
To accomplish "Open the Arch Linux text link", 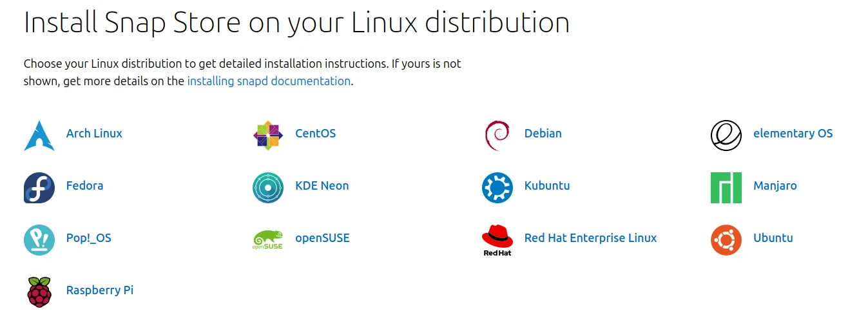I will pyautogui.click(x=94, y=134).
